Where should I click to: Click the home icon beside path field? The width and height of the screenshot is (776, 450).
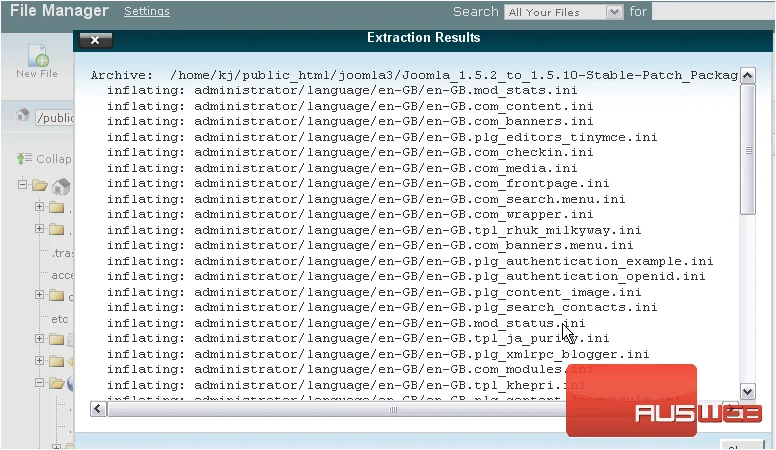click(22, 115)
